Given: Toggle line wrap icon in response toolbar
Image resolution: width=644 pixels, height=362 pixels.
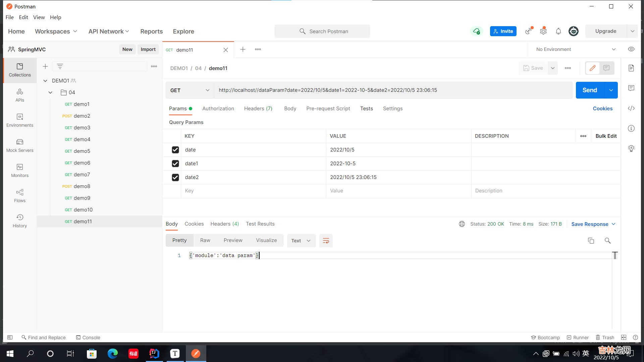Looking at the screenshot, I should [x=326, y=241].
